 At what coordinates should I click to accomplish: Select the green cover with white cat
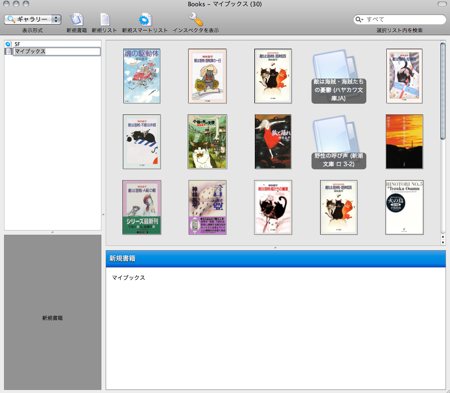pyautogui.click(x=207, y=142)
